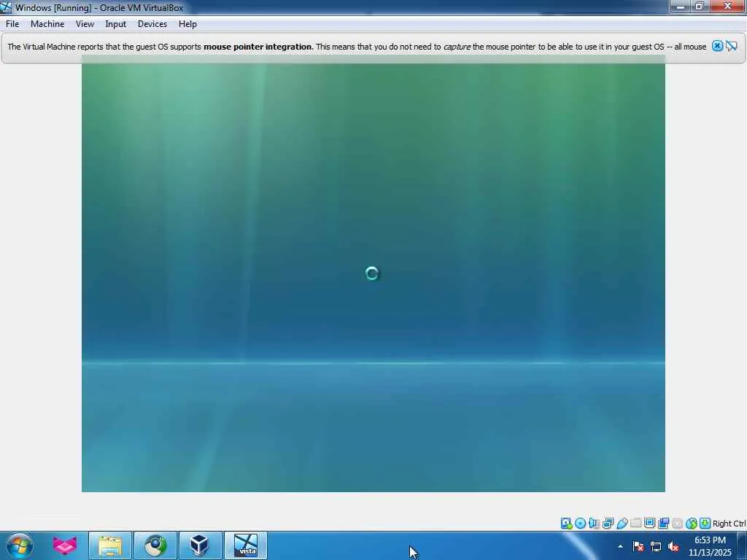Open the Windows Start menu

pos(20,545)
